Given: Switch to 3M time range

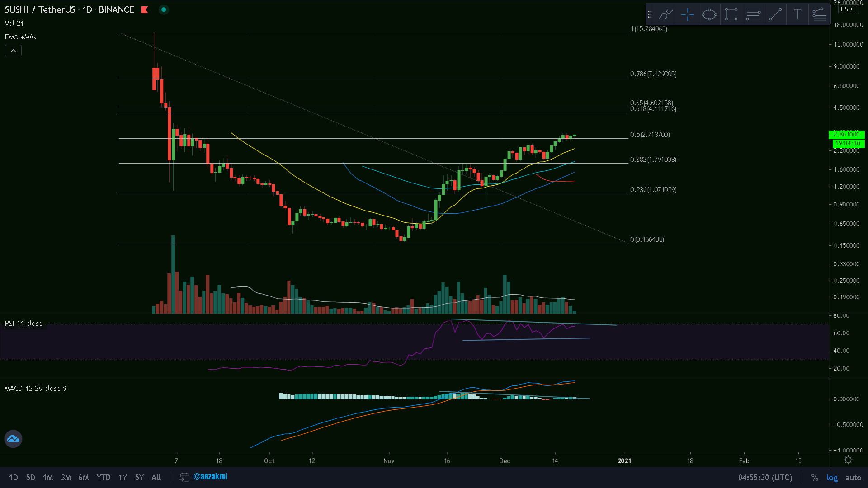Looking at the screenshot, I should [66, 478].
